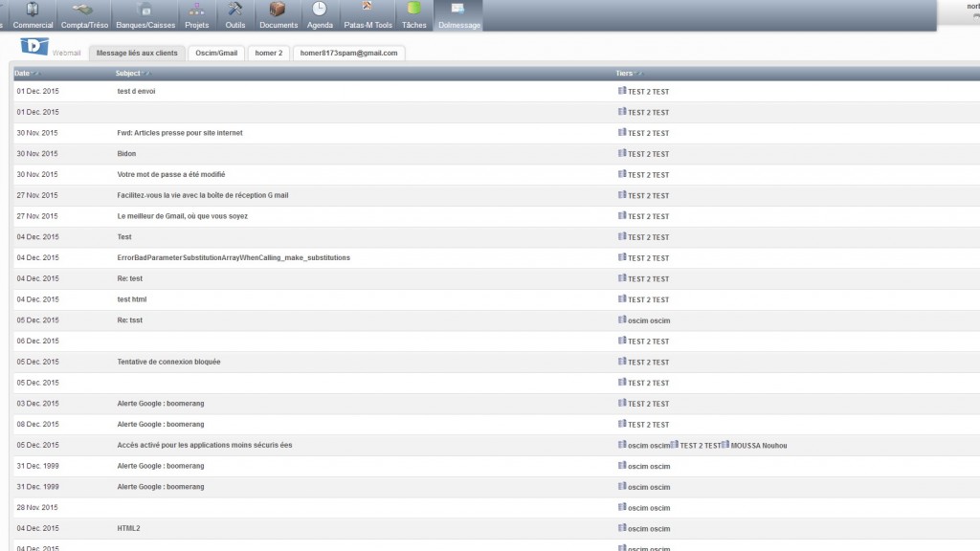The image size is (980, 551).
Task: Click company icon in 'Tentative de connexion' row
Action: click(x=622, y=361)
